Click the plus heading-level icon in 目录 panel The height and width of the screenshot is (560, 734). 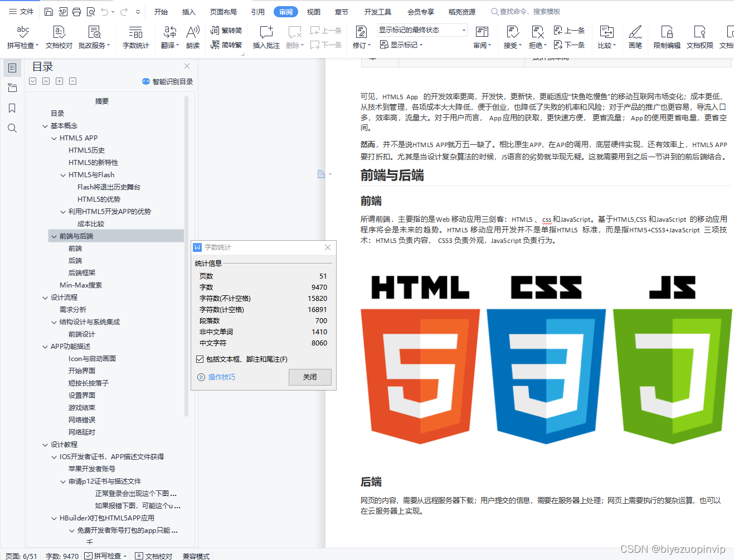(60, 81)
